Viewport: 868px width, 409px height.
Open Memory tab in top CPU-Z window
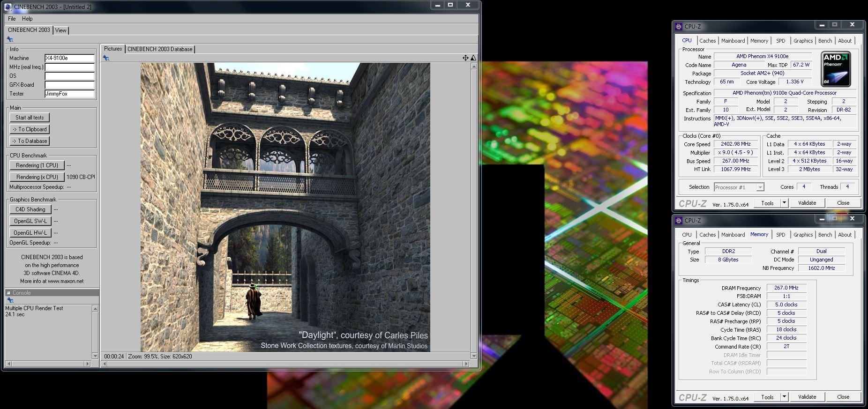tap(759, 41)
